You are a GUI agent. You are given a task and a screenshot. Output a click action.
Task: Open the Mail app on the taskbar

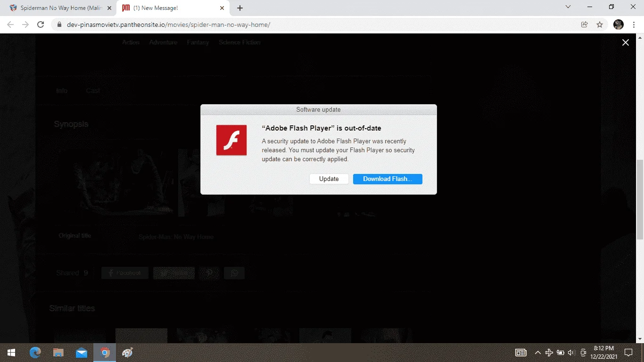[82, 353]
